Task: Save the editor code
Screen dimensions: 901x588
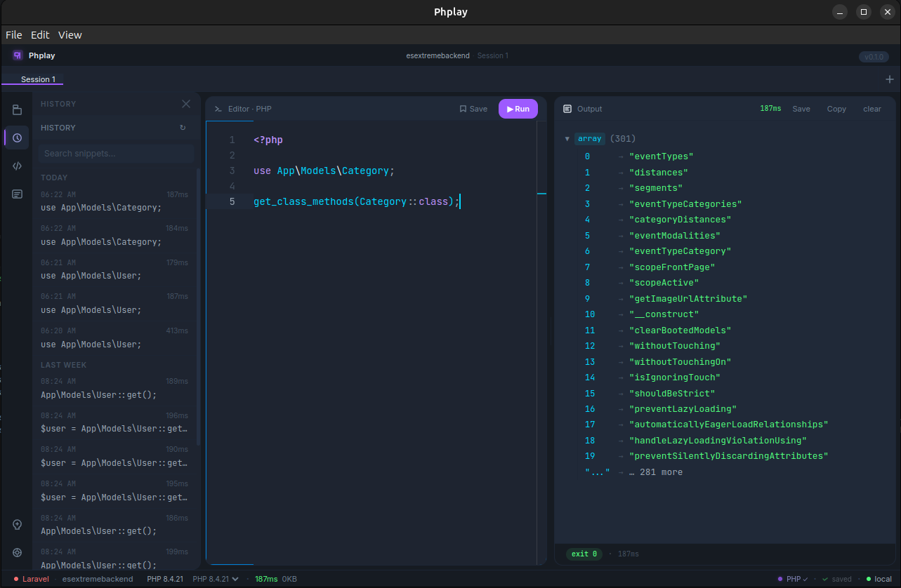Action: pyautogui.click(x=473, y=109)
